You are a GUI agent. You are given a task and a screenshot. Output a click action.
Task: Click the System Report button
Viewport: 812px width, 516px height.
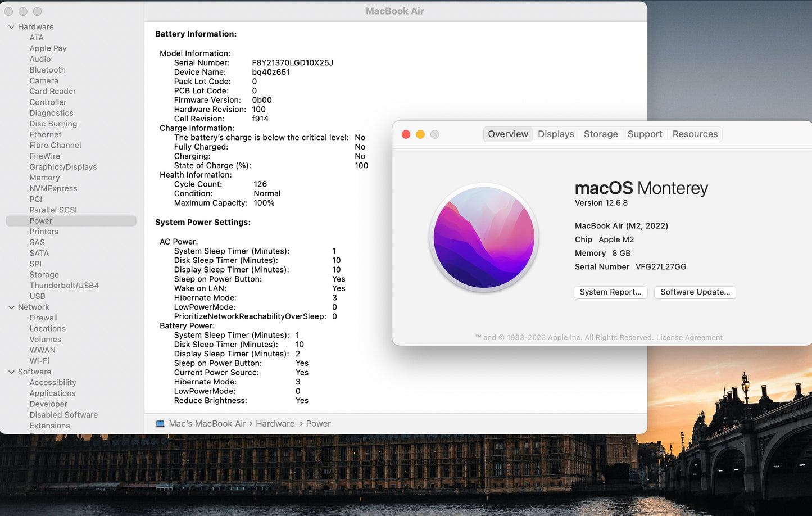610,292
